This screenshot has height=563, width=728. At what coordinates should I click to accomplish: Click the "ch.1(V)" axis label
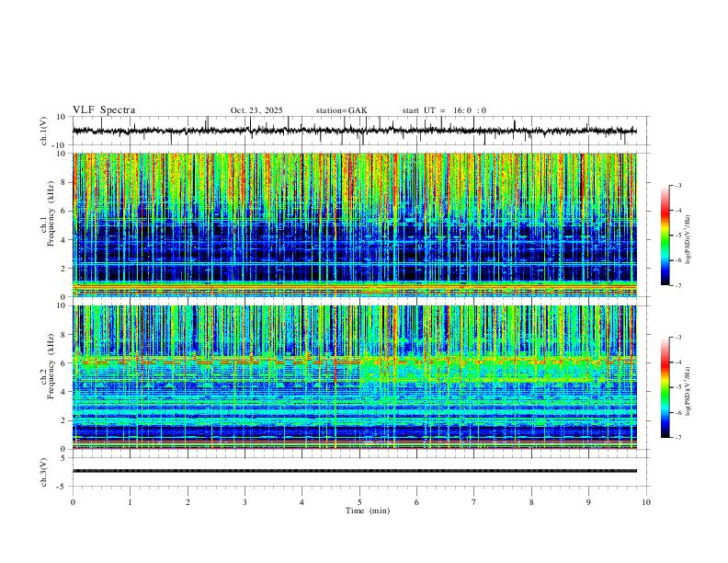[44, 131]
